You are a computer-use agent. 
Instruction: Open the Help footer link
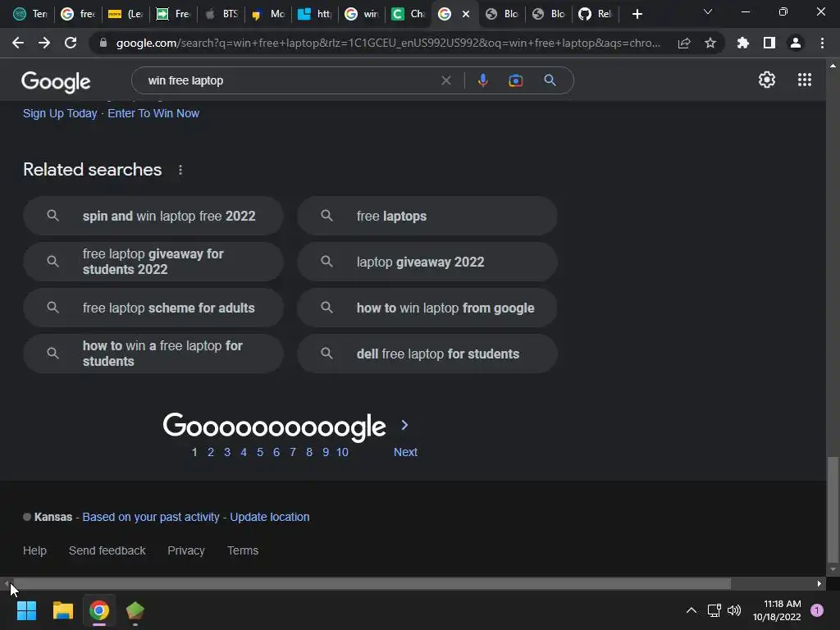coord(34,550)
